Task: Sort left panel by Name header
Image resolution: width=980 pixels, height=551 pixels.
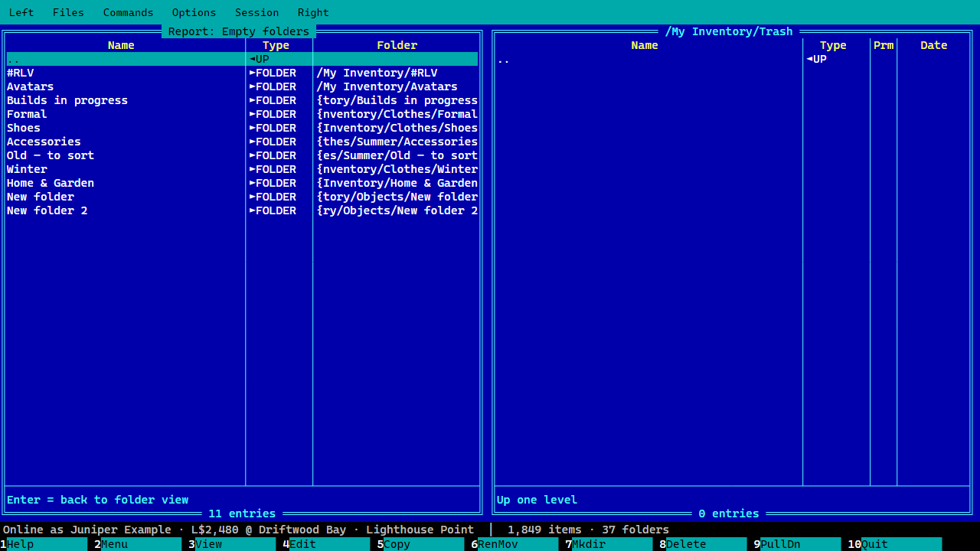Action: coord(121,45)
